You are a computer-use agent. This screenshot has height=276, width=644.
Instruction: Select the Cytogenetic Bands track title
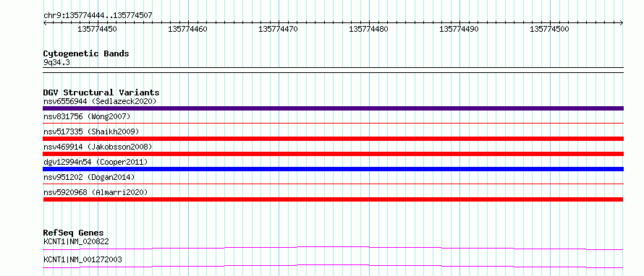point(86,53)
